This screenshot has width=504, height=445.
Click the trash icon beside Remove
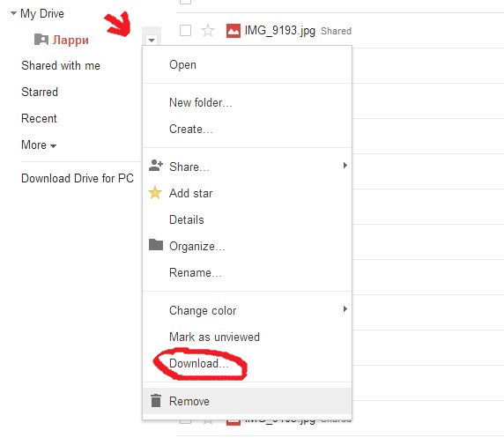tap(156, 401)
